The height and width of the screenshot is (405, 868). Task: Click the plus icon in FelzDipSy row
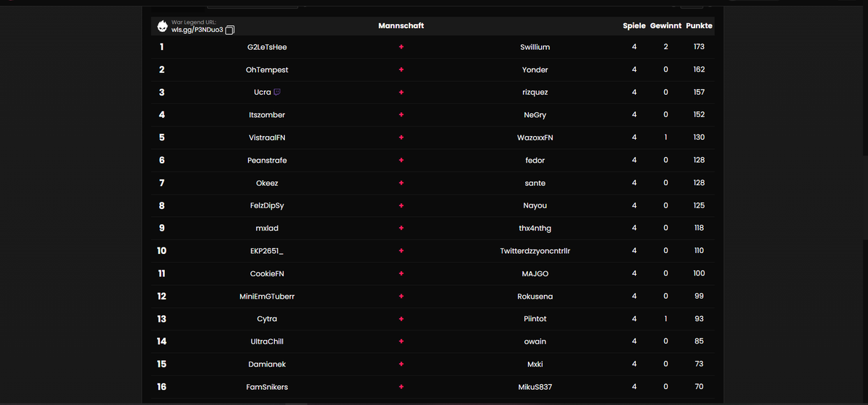tap(401, 205)
